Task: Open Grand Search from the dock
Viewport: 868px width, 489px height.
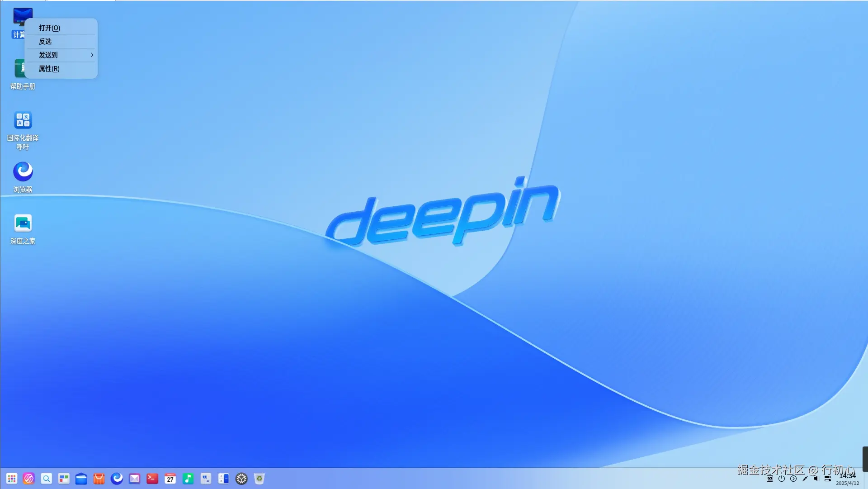Action: coord(47,479)
